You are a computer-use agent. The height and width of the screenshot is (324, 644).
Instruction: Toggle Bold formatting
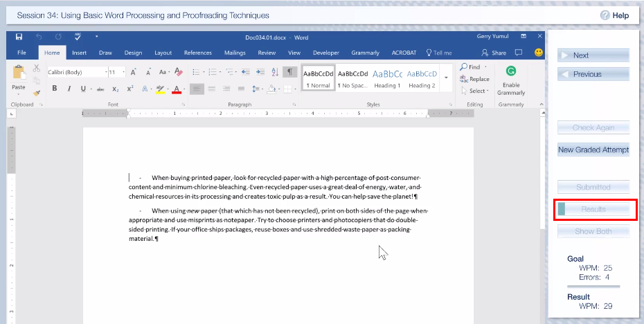click(x=54, y=89)
